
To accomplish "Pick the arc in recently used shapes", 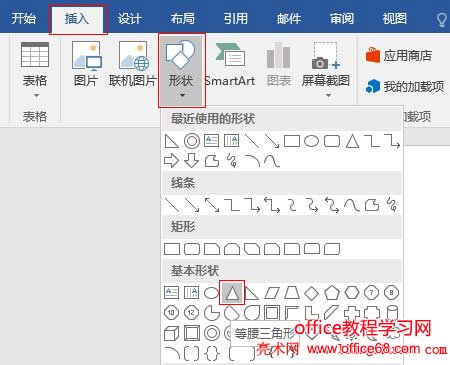I will pyautogui.click(x=252, y=161).
